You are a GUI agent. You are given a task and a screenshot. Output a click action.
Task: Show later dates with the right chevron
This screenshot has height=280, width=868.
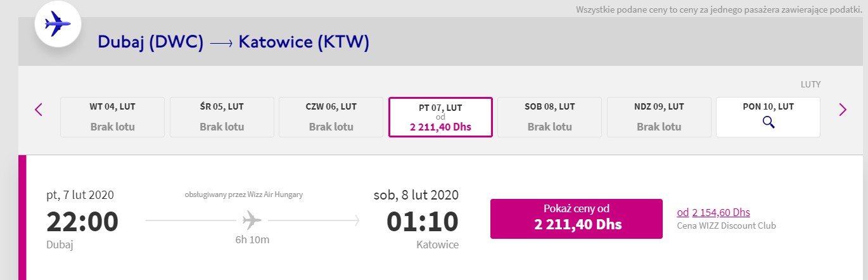pos(842,110)
